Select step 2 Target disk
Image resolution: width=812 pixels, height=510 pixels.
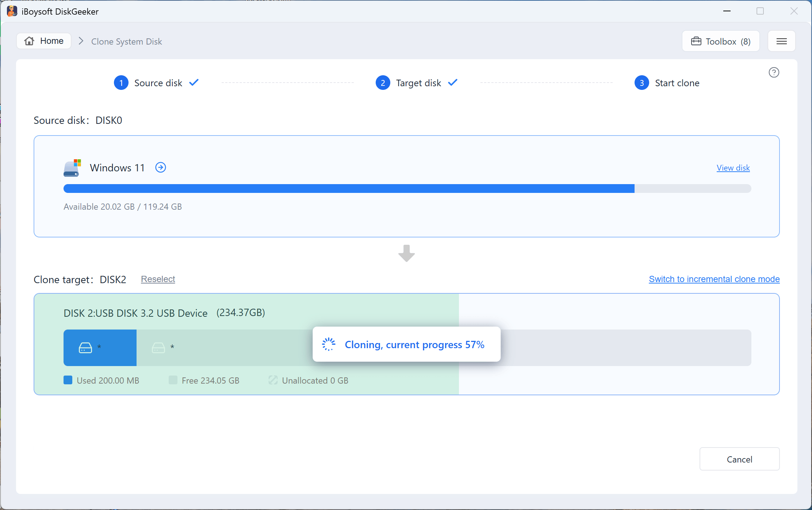point(417,83)
